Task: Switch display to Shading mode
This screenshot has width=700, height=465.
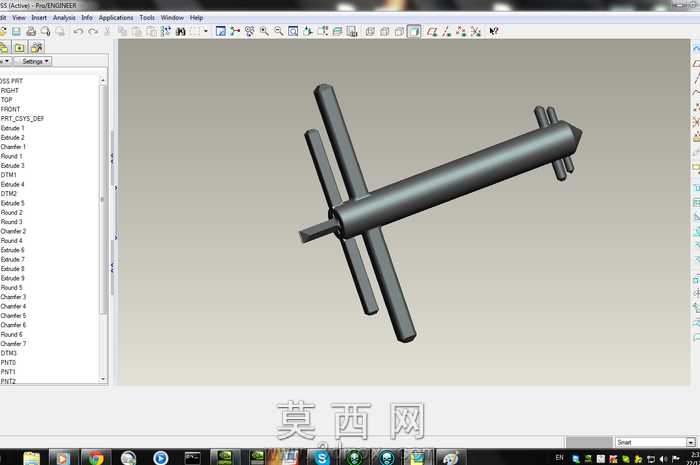Action: (414, 31)
